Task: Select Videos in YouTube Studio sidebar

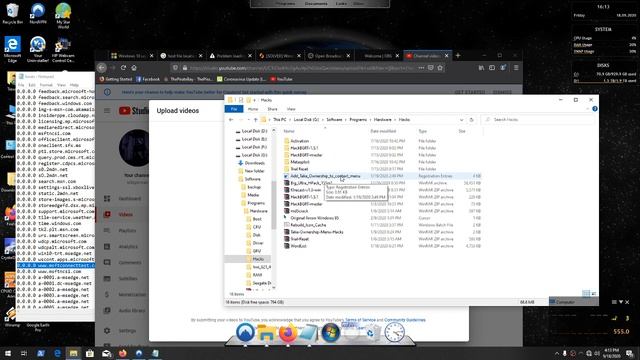Action: click(126, 214)
